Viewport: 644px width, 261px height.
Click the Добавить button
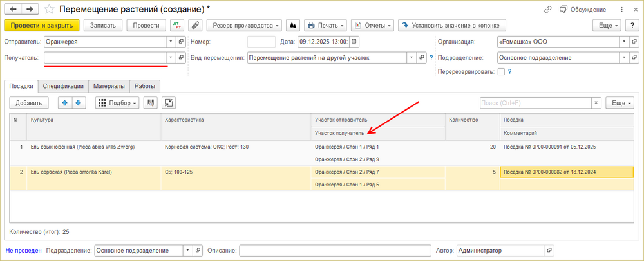(29, 103)
